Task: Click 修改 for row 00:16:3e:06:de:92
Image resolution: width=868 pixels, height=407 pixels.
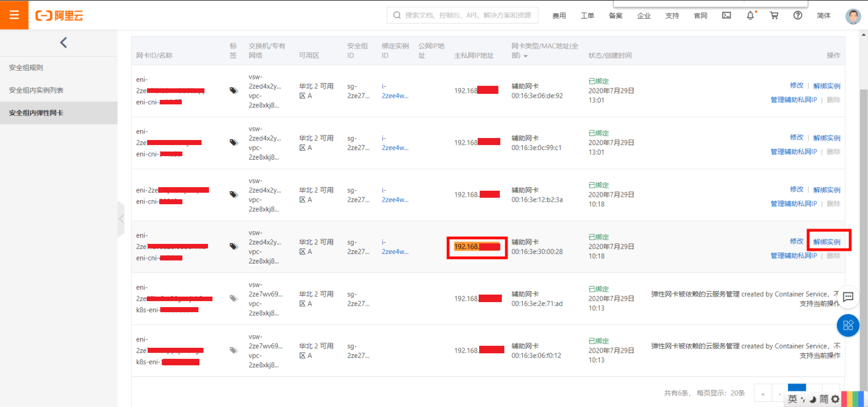Action: [796, 85]
